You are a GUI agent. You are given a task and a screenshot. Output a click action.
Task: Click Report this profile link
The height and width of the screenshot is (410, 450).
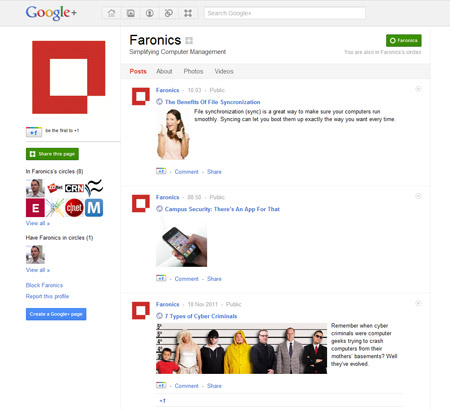point(47,296)
